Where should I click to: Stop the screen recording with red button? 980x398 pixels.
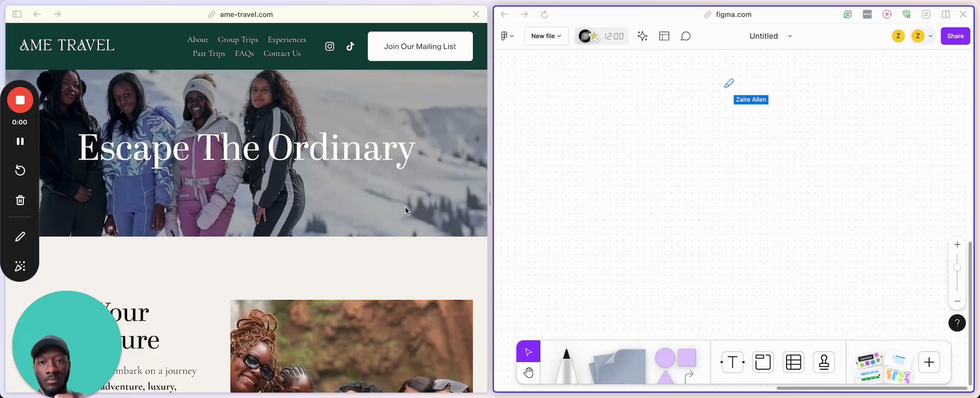tap(20, 100)
